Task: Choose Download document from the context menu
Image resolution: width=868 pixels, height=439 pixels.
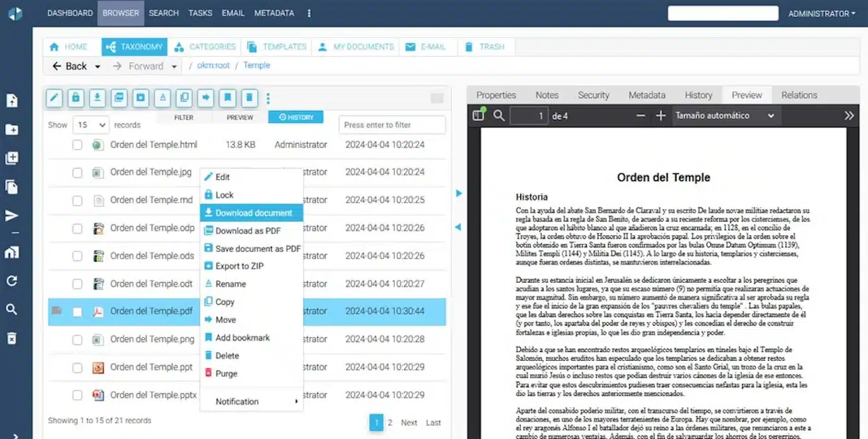Action: [253, 213]
